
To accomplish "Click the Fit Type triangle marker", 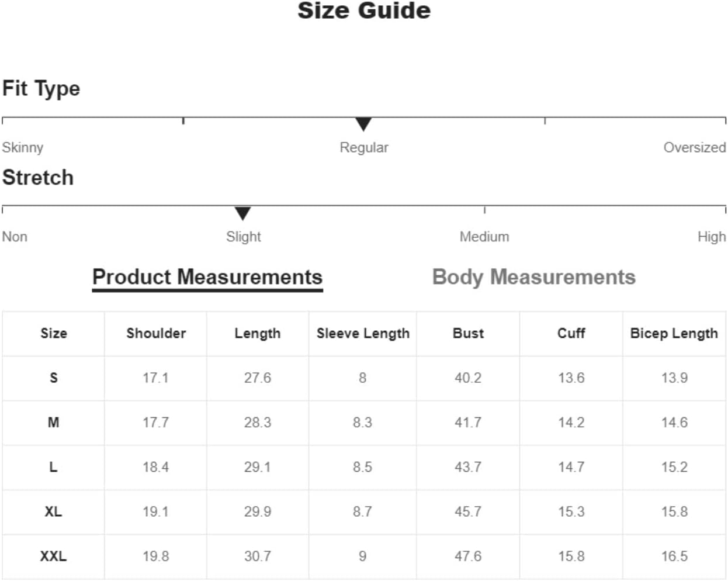I will coord(363,124).
